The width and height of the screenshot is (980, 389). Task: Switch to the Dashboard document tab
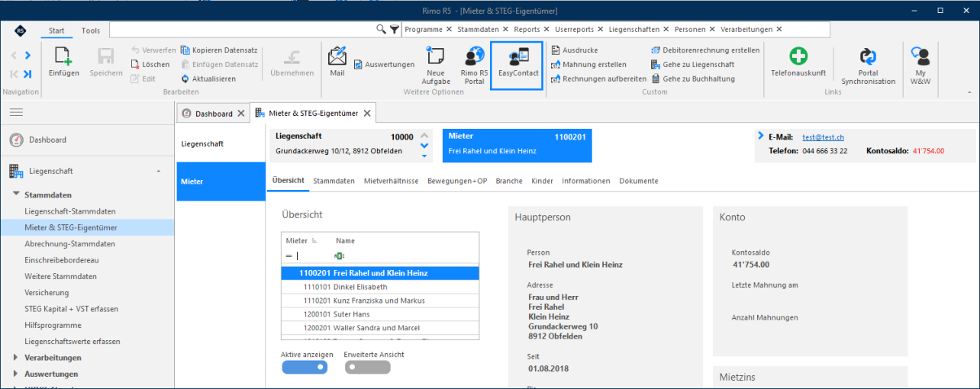(x=213, y=113)
